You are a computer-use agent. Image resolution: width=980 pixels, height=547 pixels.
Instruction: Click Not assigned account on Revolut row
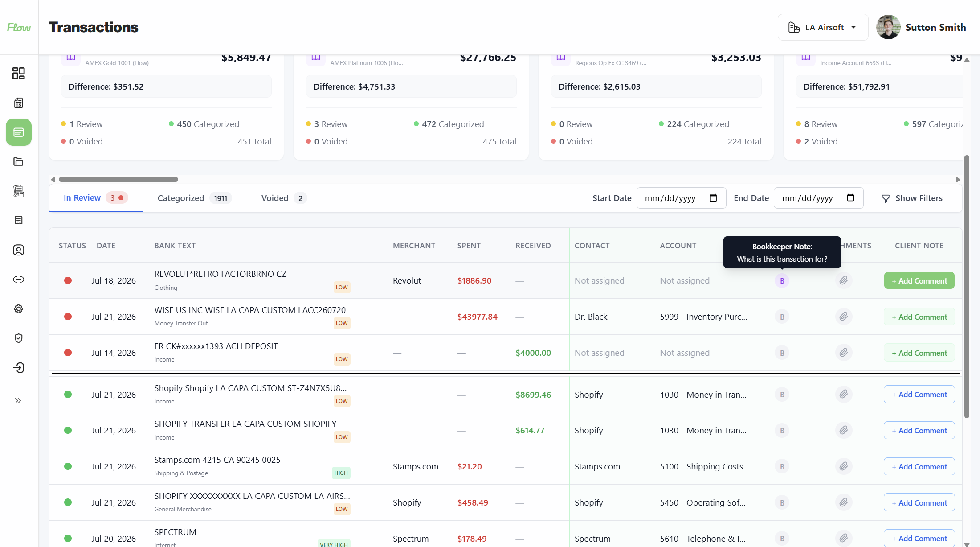tap(685, 280)
